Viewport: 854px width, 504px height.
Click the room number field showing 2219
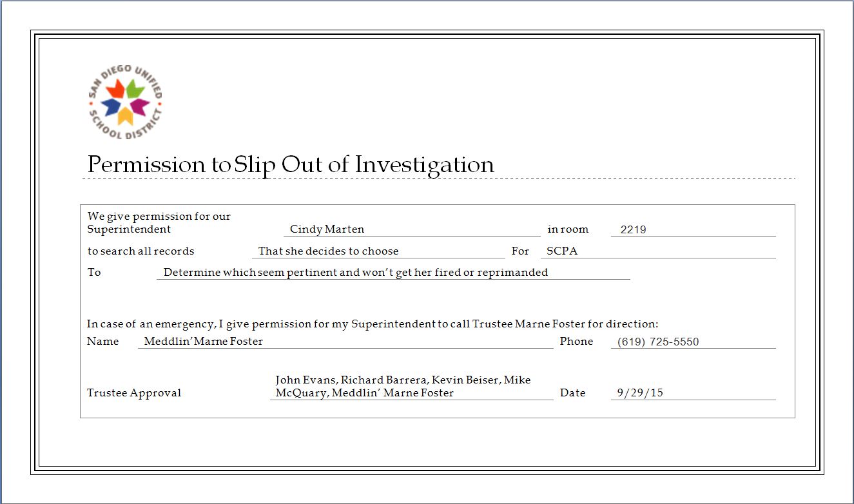(693, 229)
